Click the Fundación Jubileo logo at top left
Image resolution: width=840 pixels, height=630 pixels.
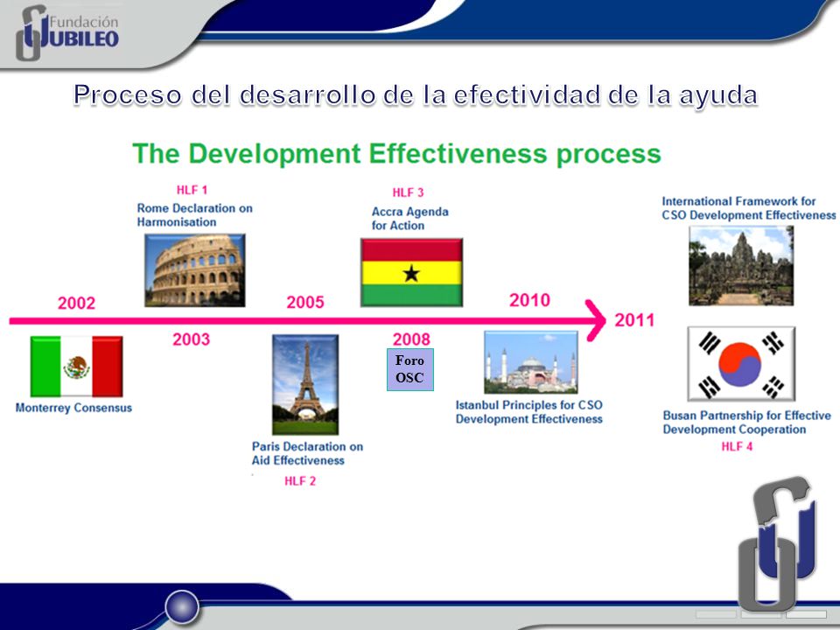tap(67, 32)
